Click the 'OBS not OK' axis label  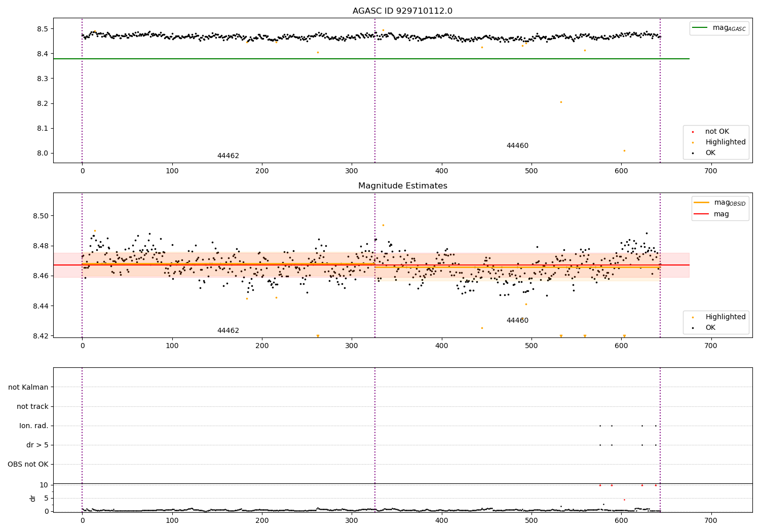point(28,465)
